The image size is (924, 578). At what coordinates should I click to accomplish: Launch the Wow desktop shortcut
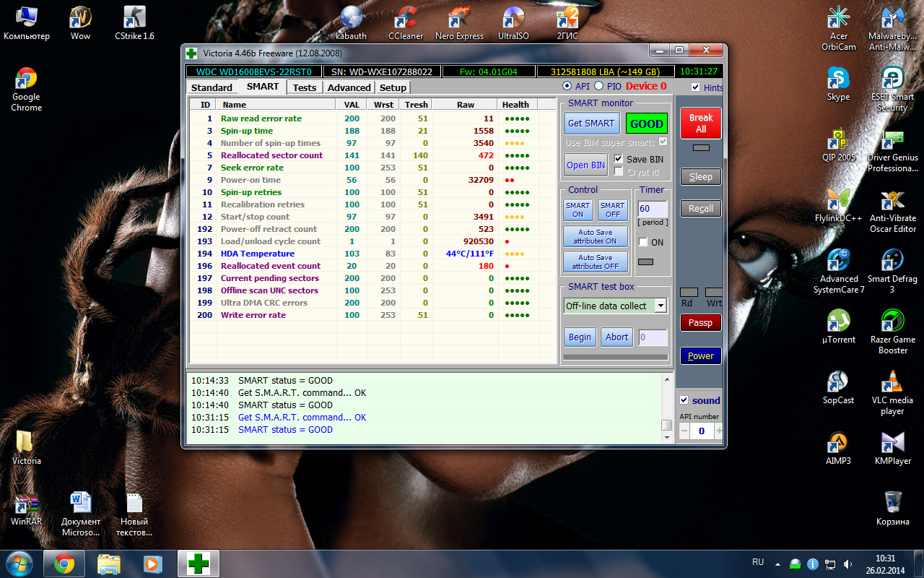click(x=80, y=23)
